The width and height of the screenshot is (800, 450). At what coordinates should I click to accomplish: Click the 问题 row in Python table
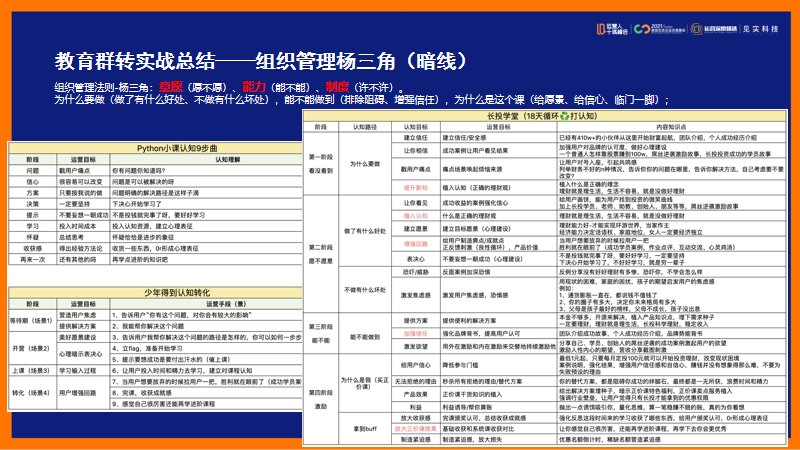coord(156,170)
